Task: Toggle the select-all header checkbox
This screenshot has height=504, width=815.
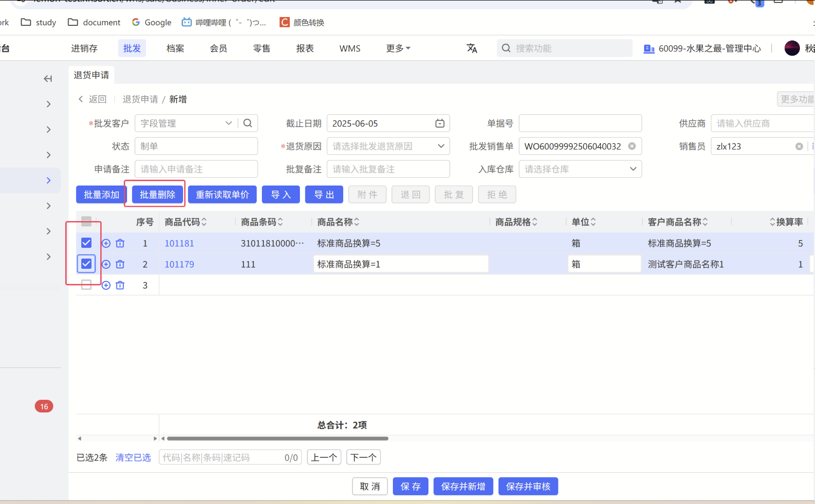Action: pyautogui.click(x=86, y=222)
